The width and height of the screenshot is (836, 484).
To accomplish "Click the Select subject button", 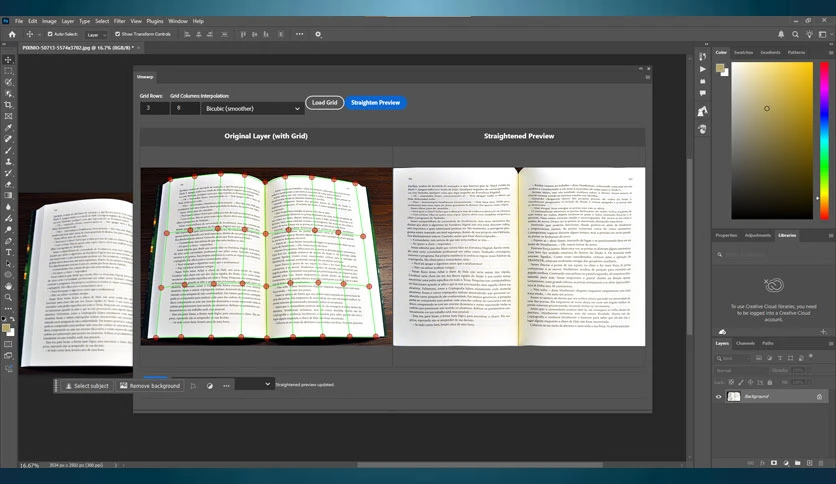I will pyautogui.click(x=86, y=386).
